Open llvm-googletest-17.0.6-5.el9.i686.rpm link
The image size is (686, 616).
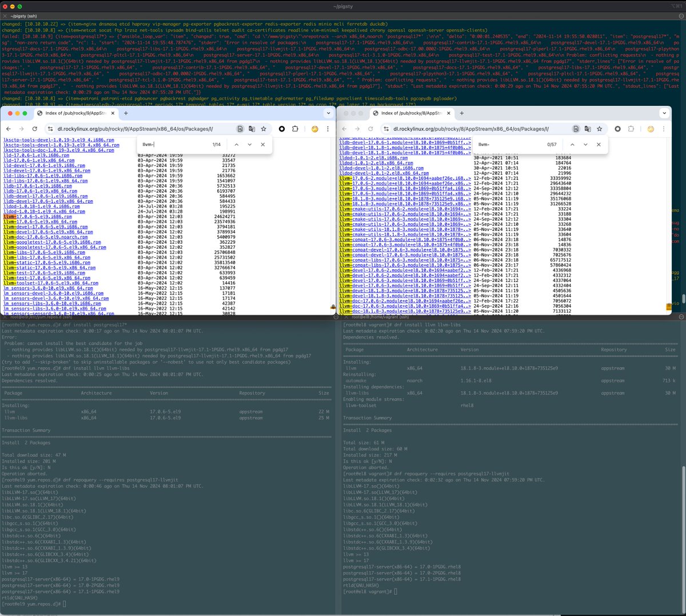click(52, 243)
